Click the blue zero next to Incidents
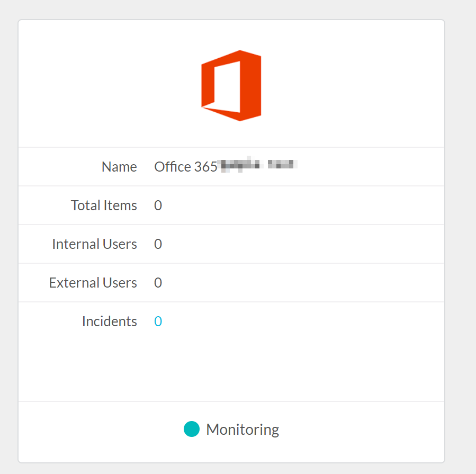Viewport: 476px width, 474px height. [157, 321]
